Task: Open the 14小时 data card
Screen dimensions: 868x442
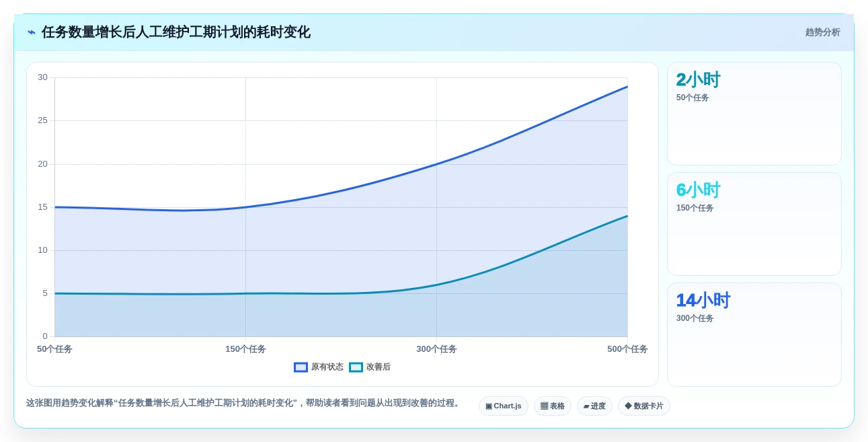Action: click(754, 334)
